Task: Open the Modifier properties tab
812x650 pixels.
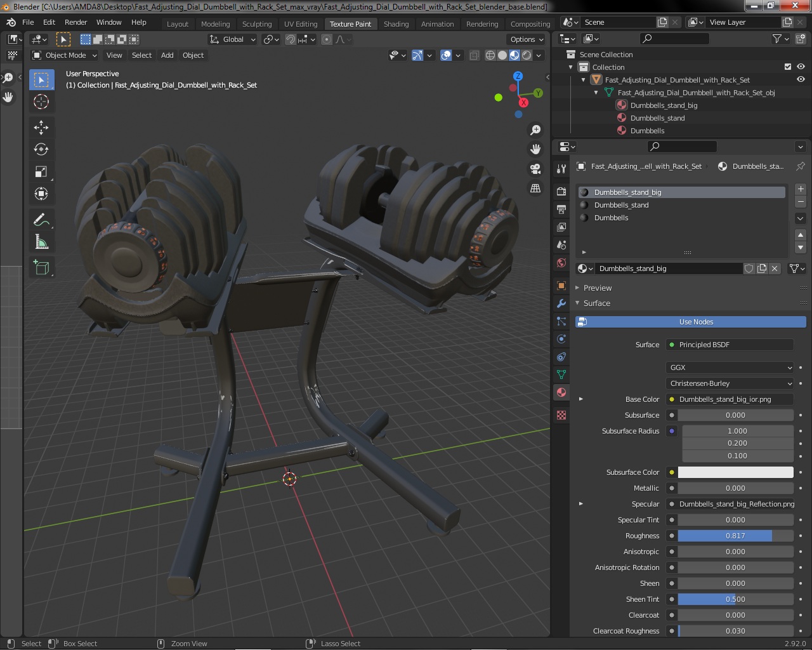Action: 561,303
